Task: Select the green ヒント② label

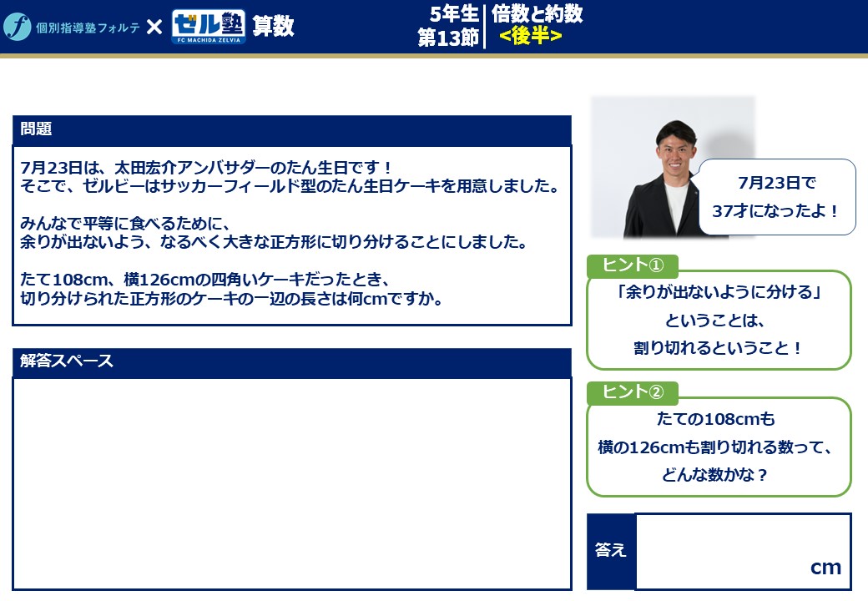Action: click(x=633, y=392)
